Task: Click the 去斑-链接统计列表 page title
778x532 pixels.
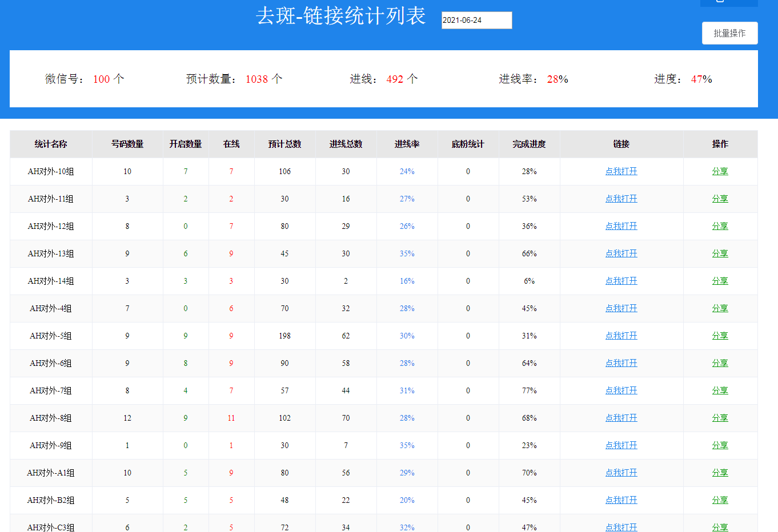Action: coord(341,16)
